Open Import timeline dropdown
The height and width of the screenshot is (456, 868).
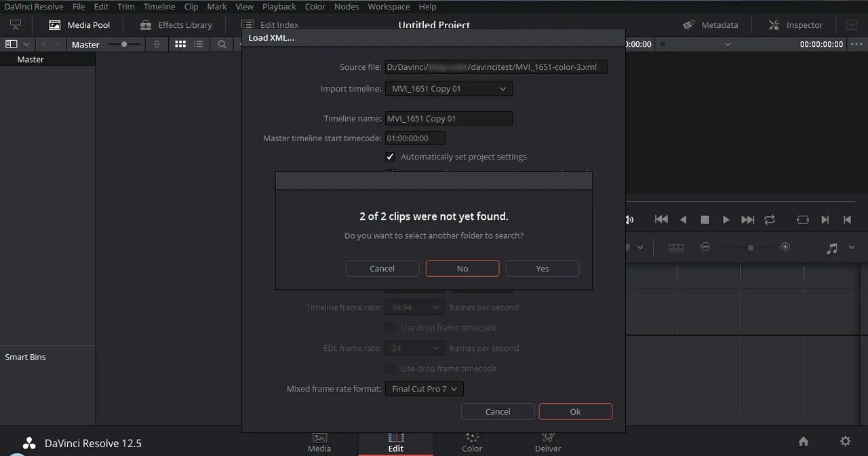click(x=449, y=89)
